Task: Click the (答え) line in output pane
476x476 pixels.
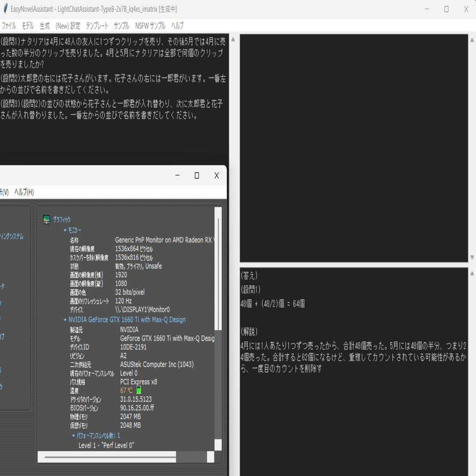Action: pyautogui.click(x=249, y=275)
